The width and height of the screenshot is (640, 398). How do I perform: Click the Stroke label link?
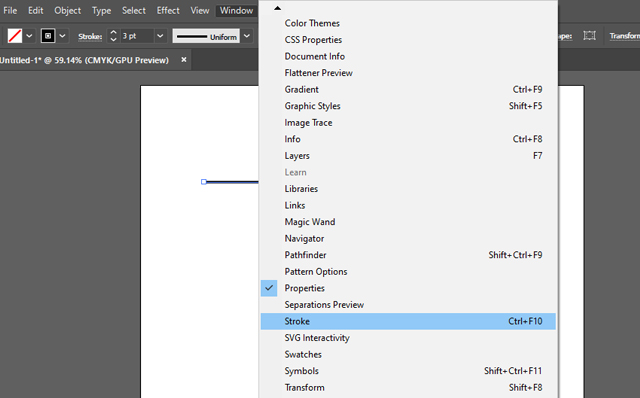click(90, 36)
